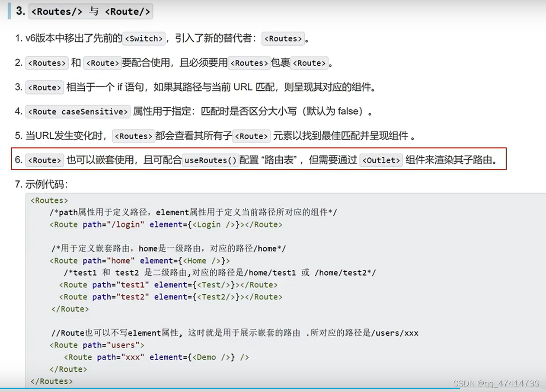Select text '要配合使用，且必须要用' in item 2
The height and width of the screenshot is (392, 546).
pyautogui.click(x=175, y=63)
